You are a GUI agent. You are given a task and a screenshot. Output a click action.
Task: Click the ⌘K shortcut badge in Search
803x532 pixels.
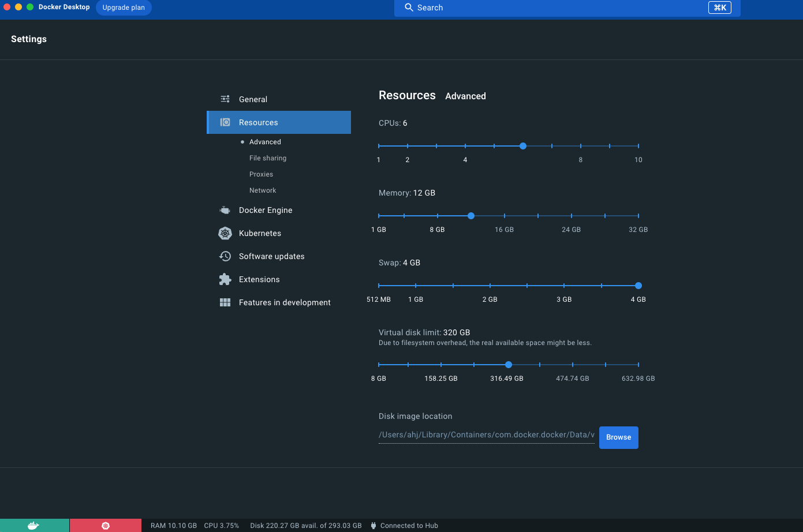(x=720, y=8)
